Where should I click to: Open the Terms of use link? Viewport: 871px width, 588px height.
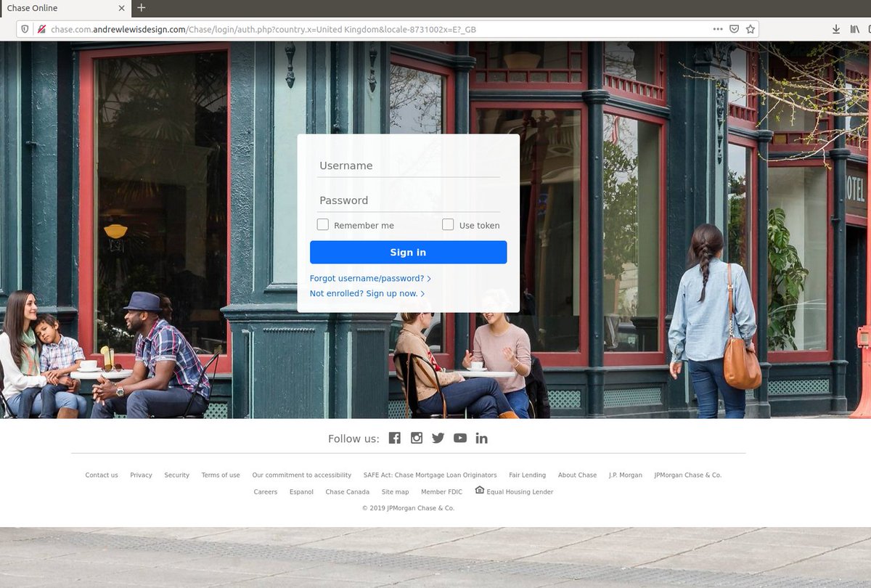(221, 475)
